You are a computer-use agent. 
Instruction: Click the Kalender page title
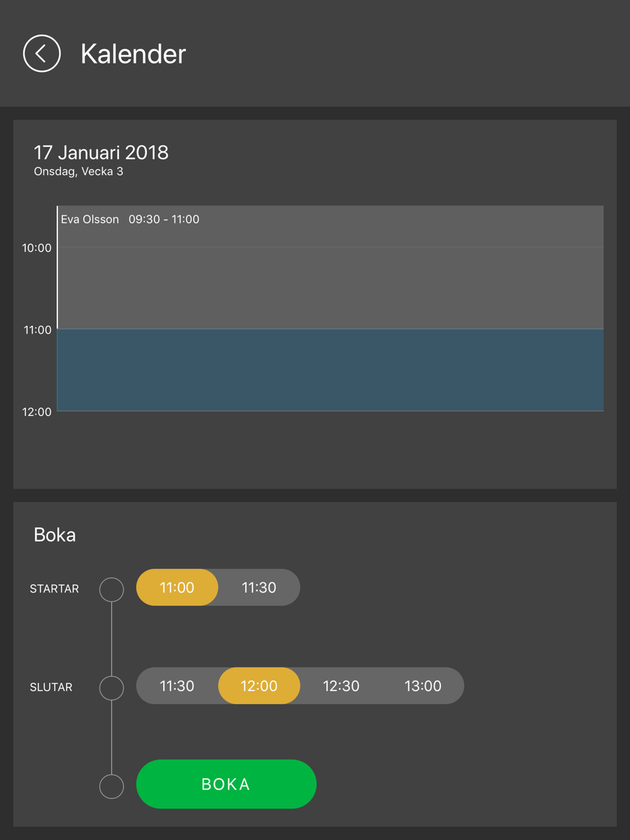133,54
